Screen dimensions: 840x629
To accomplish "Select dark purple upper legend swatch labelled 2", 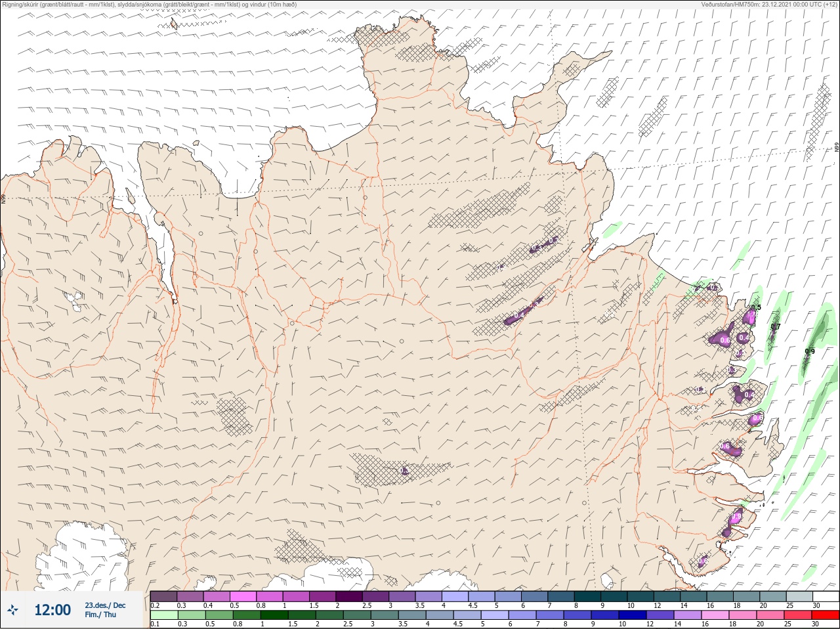I will pos(349,596).
